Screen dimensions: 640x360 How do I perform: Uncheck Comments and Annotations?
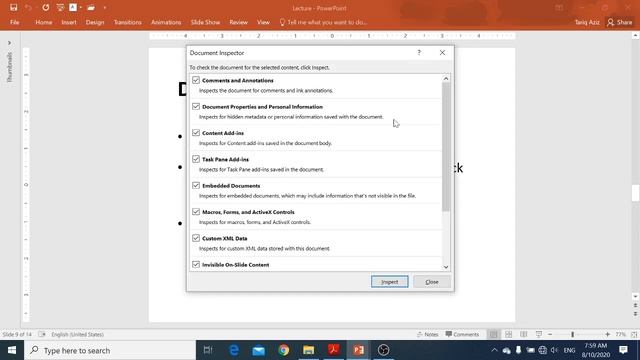tap(196, 80)
